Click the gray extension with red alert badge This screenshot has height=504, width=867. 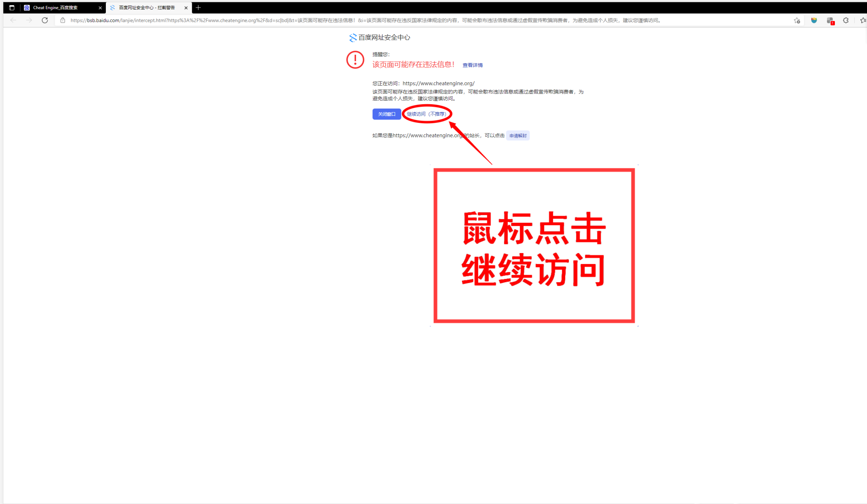(830, 21)
